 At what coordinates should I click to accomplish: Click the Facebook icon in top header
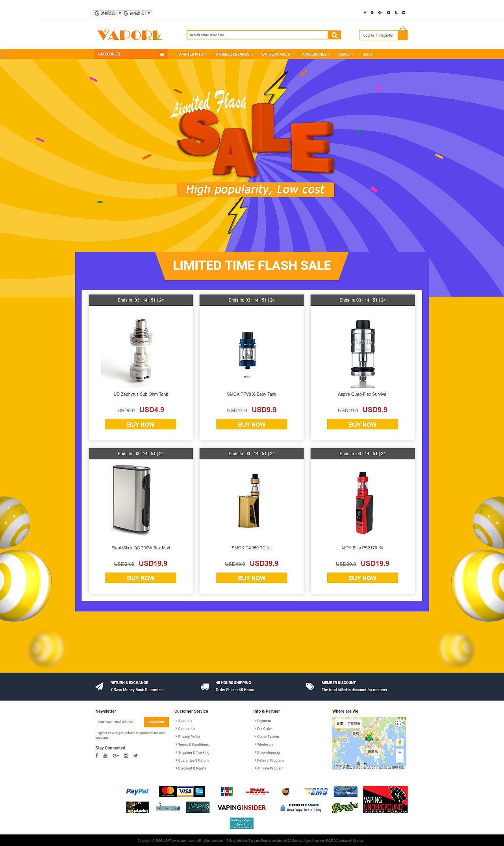pos(365,13)
